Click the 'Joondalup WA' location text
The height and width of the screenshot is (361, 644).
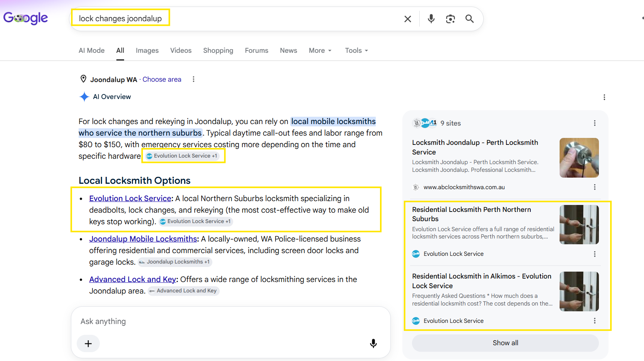coord(114,79)
